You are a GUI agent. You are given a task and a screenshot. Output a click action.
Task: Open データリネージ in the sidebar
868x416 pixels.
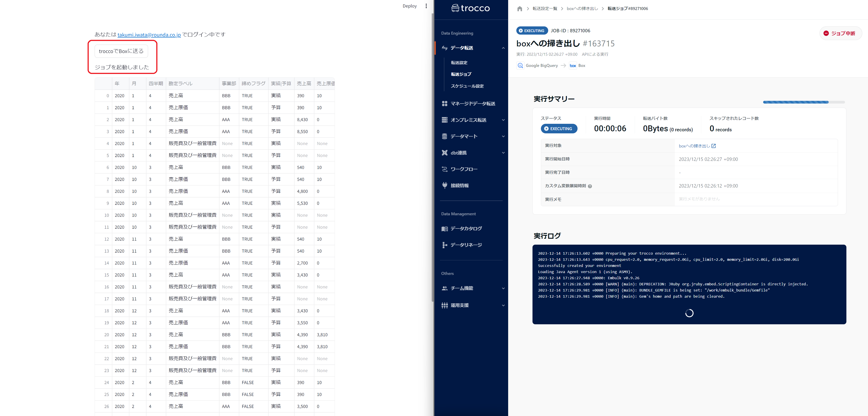point(466,245)
